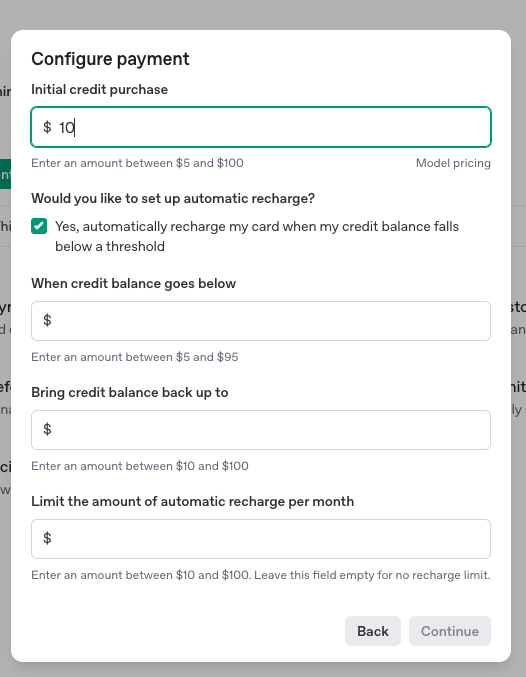Click the Continue button
Screen dimensions: 526x677
[x=450, y=631]
